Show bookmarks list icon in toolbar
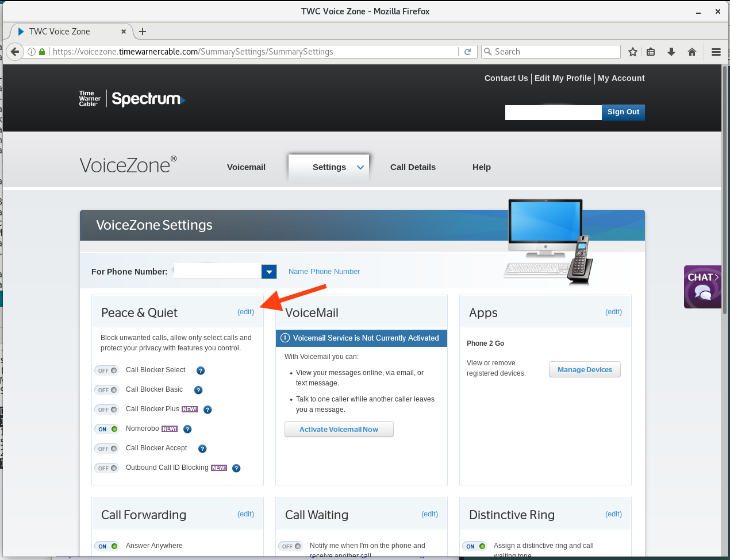The height and width of the screenshot is (560, 730). click(651, 52)
